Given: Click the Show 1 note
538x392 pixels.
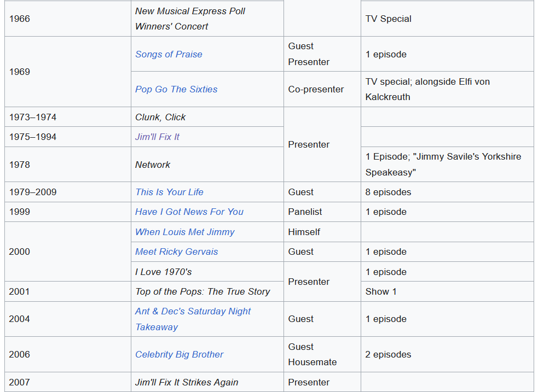Looking at the screenshot, I should [x=381, y=291].
